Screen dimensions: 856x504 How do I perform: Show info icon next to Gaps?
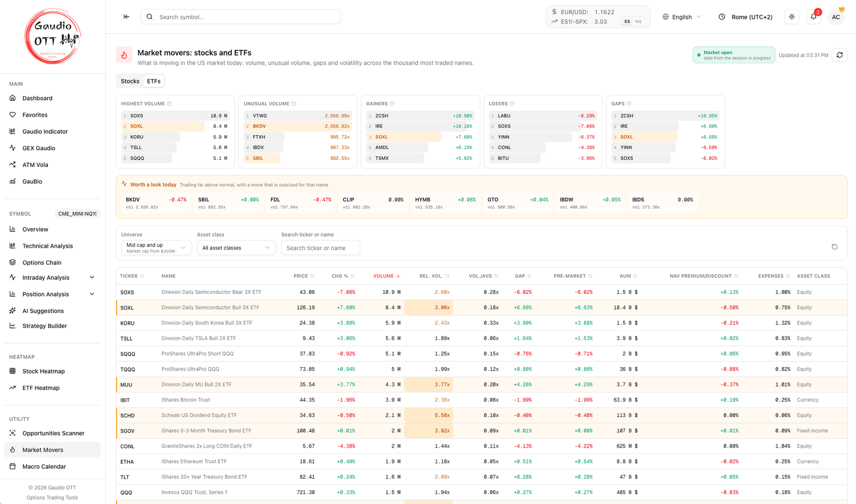(x=629, y=104)
